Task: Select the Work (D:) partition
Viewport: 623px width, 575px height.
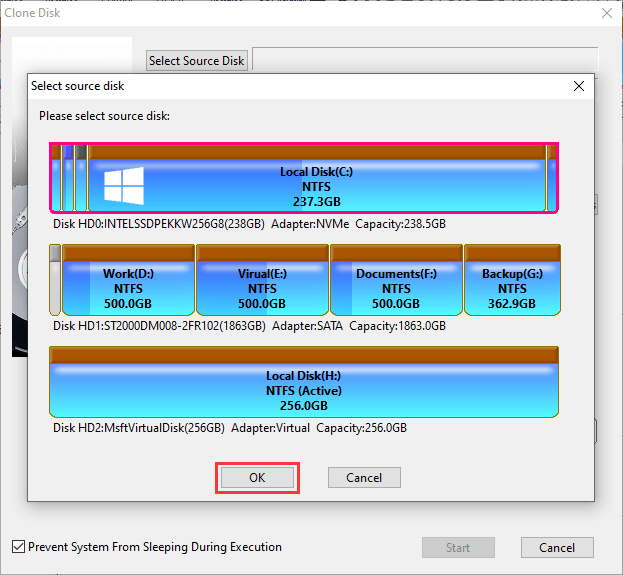Action: 127,288
